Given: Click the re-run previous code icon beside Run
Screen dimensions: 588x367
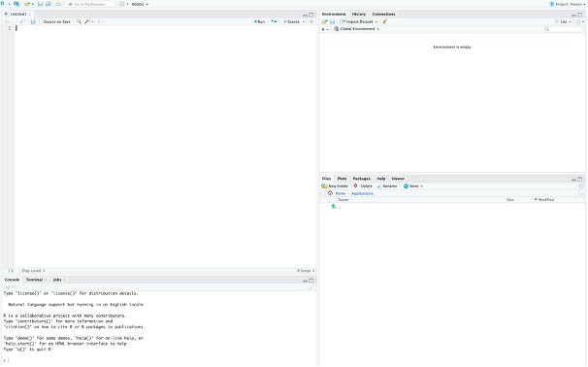Looking at the screenshot, I should pyautogui.click(x=275, y=21).
